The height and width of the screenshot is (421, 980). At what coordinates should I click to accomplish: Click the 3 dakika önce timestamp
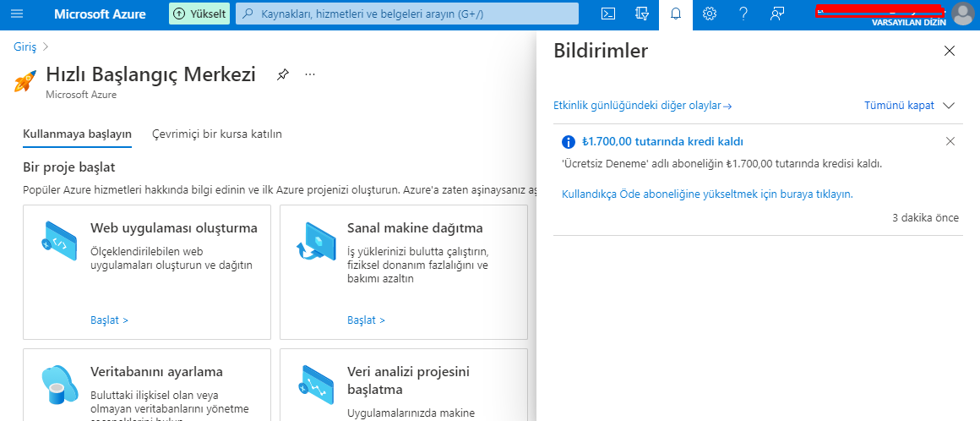click(926, 218)
